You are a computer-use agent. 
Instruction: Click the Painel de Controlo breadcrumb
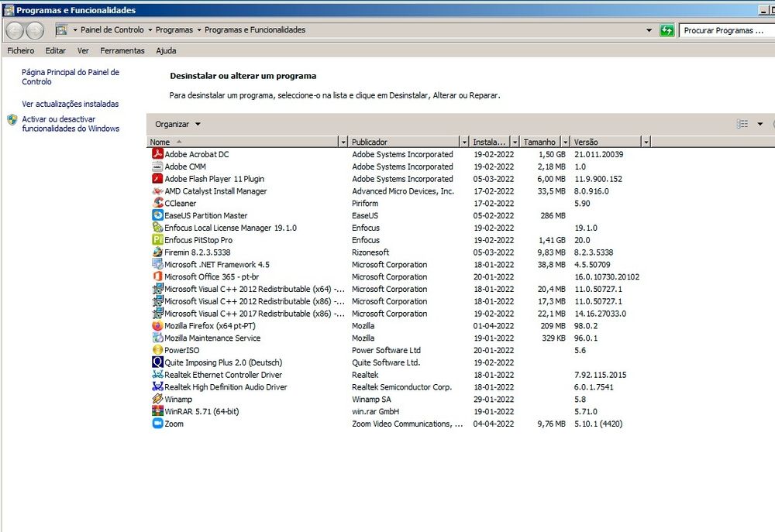pos(112,29)
